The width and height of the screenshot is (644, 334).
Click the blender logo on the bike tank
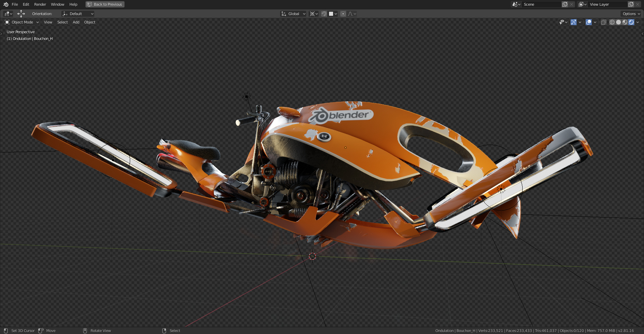pyautogui.click(x=340, y=116)
